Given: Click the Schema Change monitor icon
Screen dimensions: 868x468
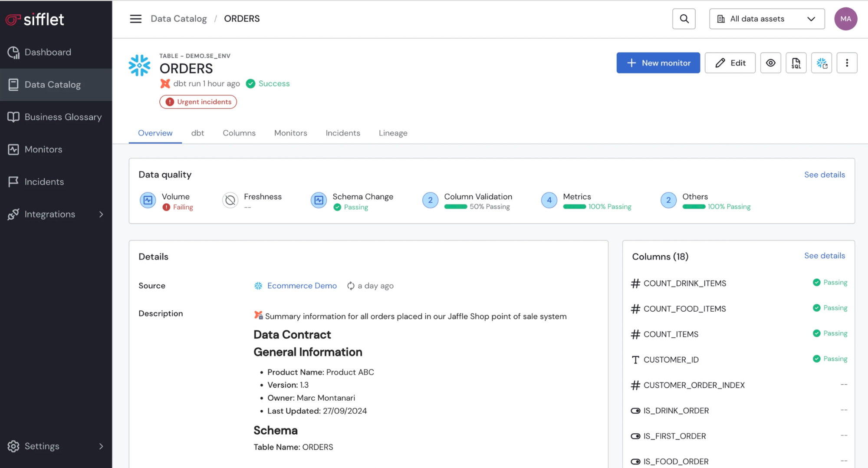Looking at the screenshot, I should [319, 200].
